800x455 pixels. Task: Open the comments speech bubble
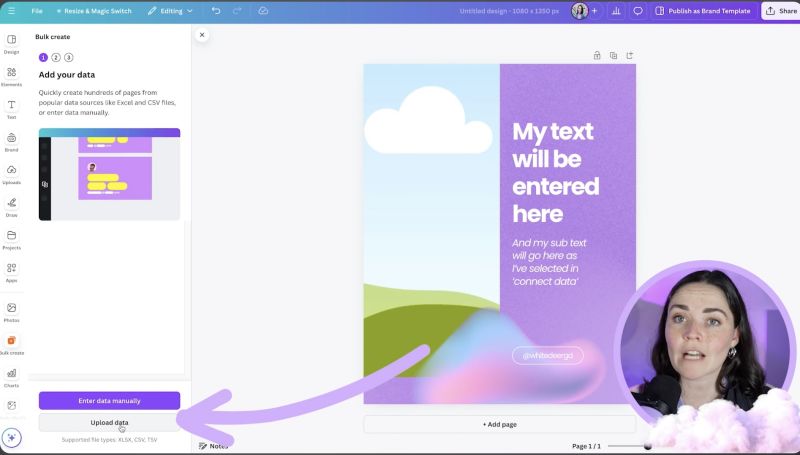tap(638, 11)
